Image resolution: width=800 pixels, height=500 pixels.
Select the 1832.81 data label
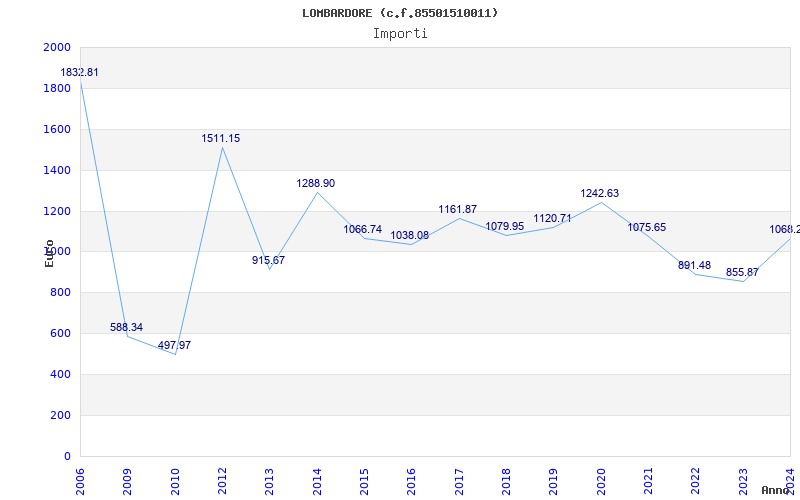[80, 73]
